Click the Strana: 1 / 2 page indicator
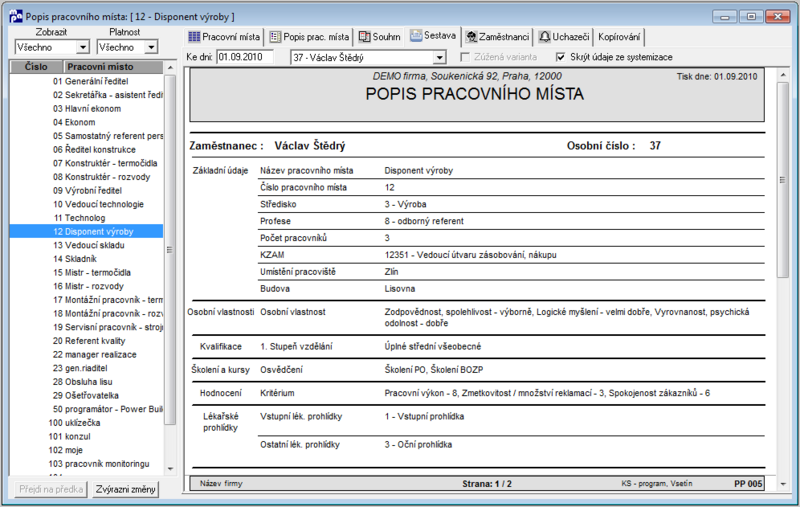Viewport: 800px width, 507px height. (x=487, y=484)
